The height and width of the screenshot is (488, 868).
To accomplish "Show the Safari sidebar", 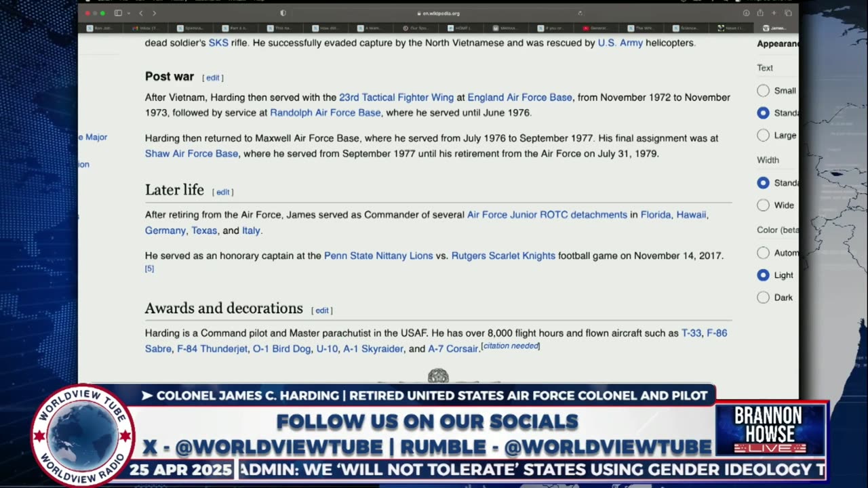I will point(117,13).
